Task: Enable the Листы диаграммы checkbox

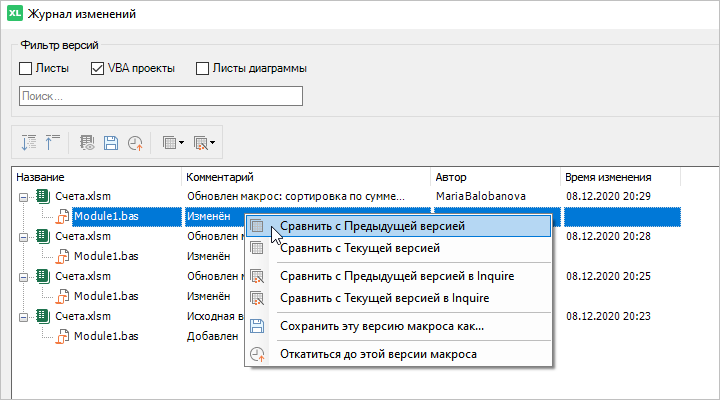Action: (x=202, y=68)
